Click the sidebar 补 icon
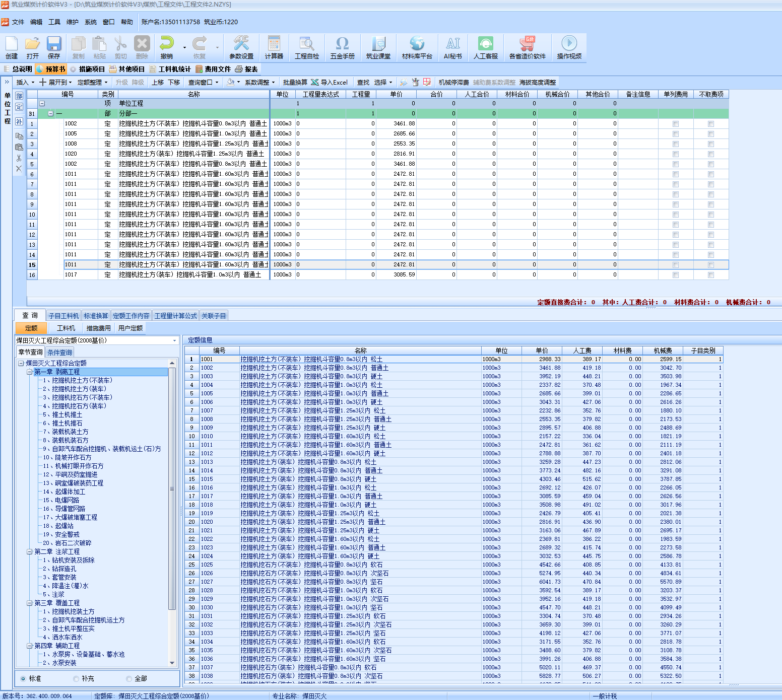This screenshot has width=782, height=700. [x=19, y=121]
